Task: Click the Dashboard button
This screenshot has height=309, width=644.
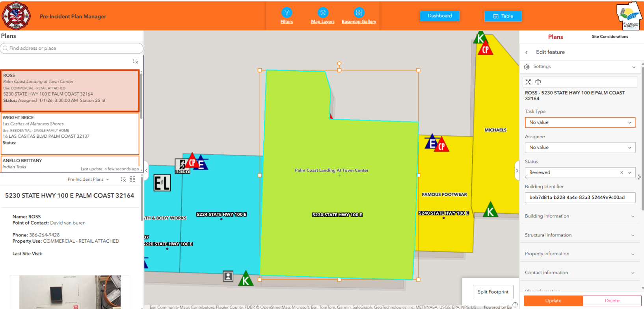Action: coord(439,16)
